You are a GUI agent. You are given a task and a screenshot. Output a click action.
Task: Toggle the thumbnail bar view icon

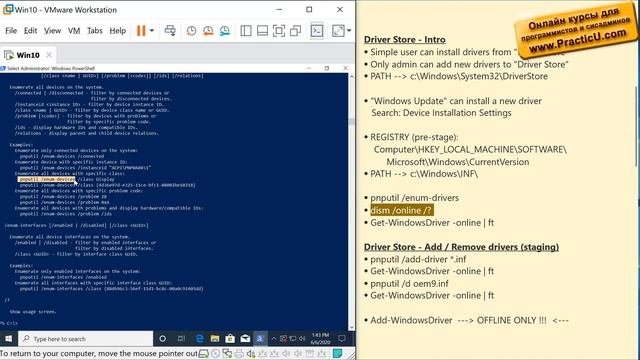pyautogui.click(x=262, y=31)
